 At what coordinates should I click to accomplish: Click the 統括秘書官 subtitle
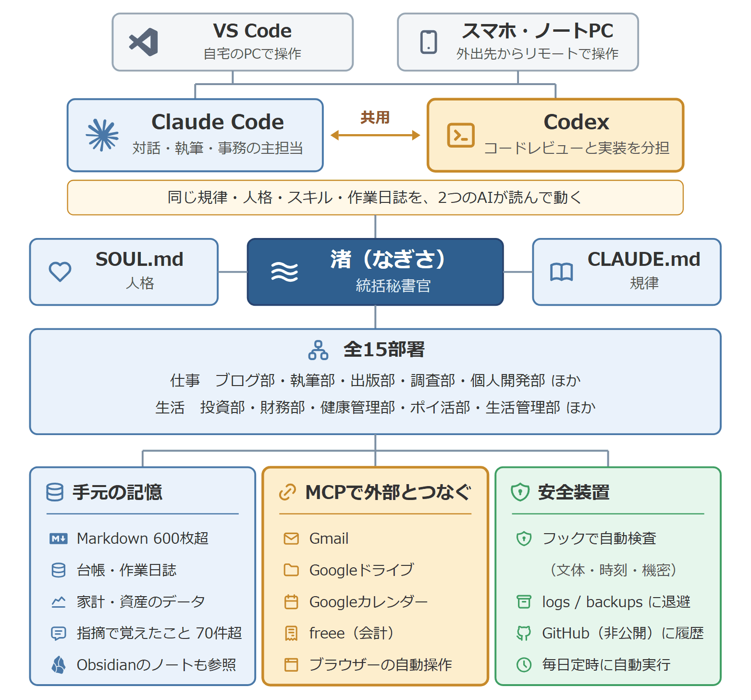coord(393,286)
